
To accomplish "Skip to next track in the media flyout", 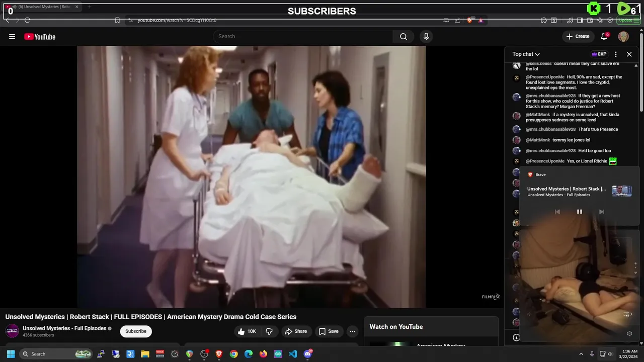I will tap(601, 212).
